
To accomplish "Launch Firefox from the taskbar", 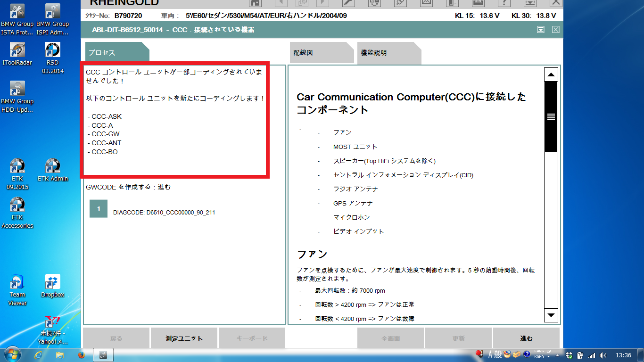I will pyautogui.click(x=81, y=355).
